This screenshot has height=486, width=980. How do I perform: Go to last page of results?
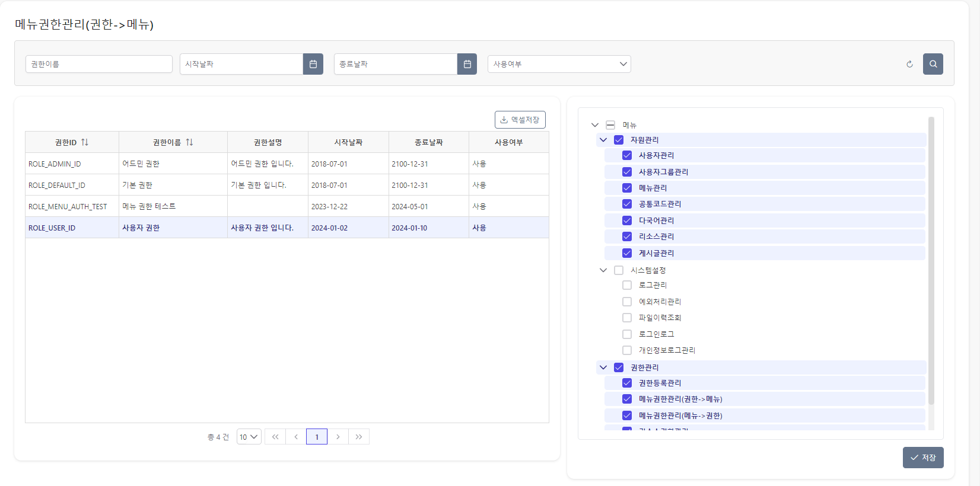coord(359,437)
